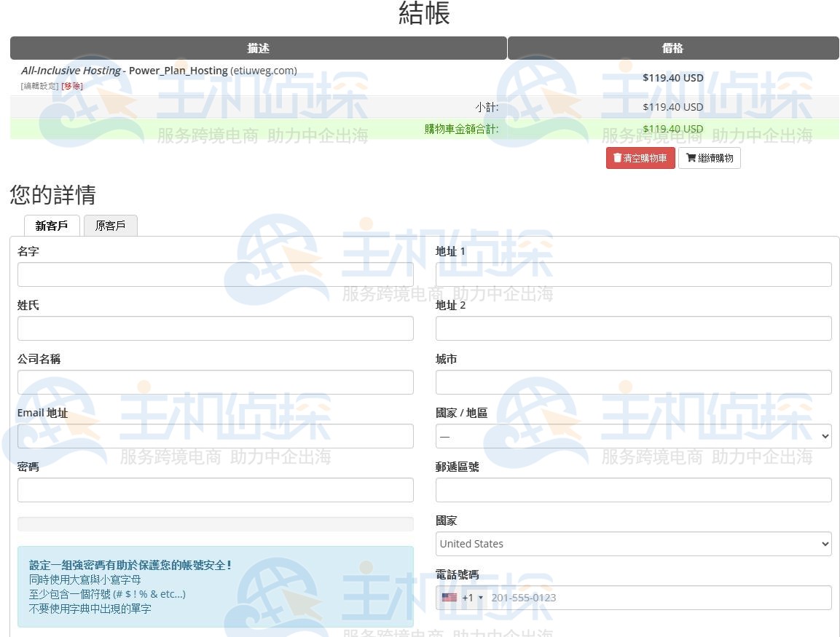Click the 郵遞區號 input field

[x=632, y=490]
